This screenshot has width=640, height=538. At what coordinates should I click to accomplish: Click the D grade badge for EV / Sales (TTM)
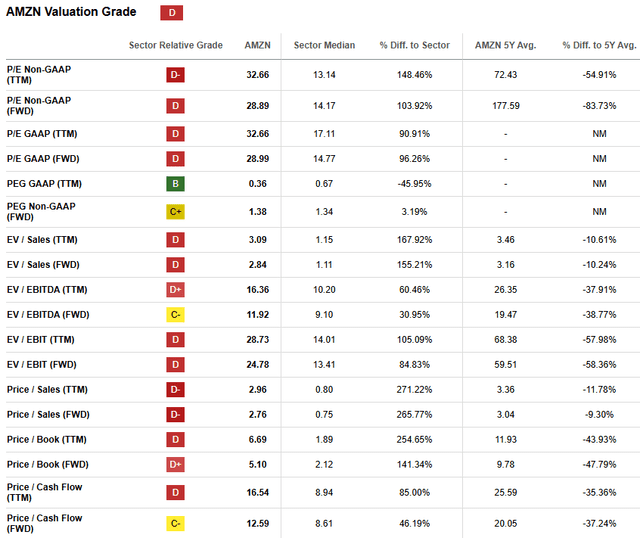175,240
